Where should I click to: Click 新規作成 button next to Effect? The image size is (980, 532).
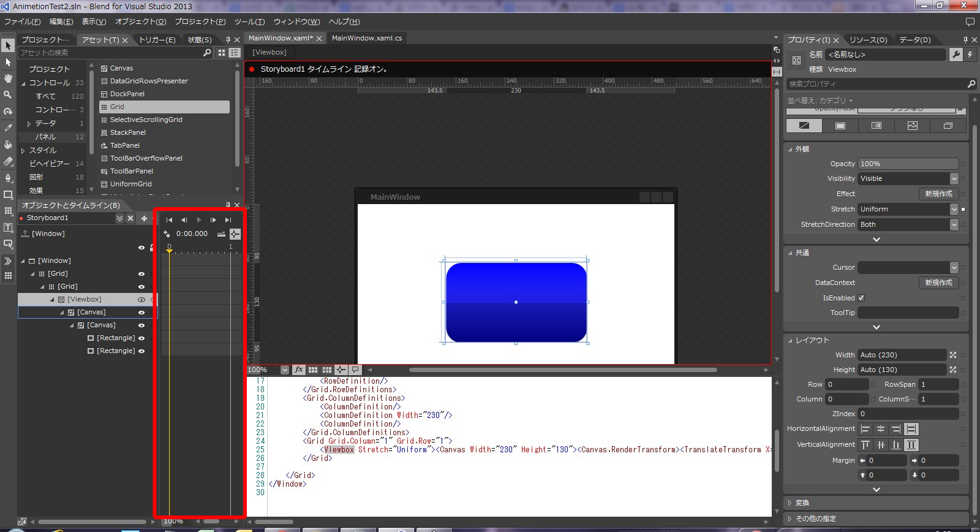pyautogui.click(x=938, y=194)
